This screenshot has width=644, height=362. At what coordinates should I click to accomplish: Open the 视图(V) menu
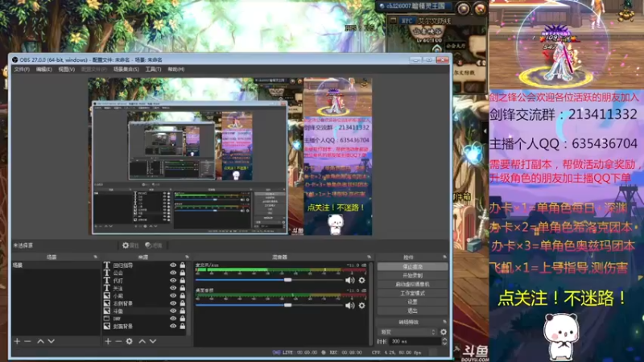point(67,69)
